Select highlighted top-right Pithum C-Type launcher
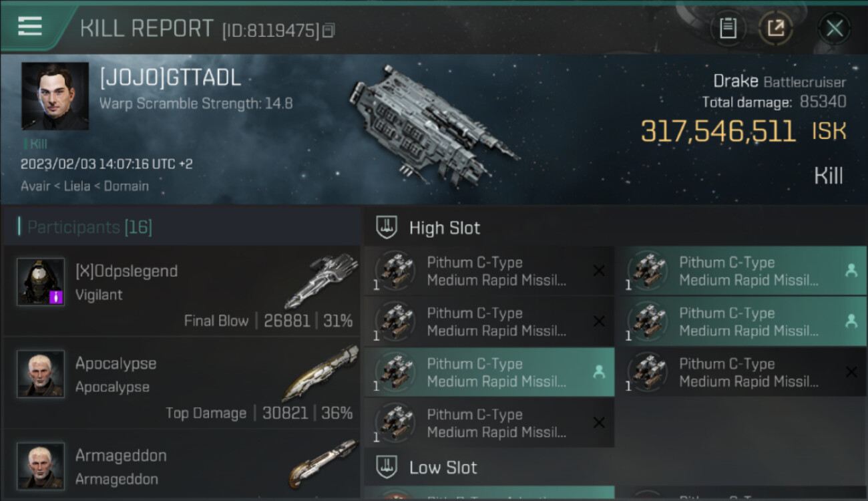The width and height of the screenshot is (868, 501). (x=742, y=271)
